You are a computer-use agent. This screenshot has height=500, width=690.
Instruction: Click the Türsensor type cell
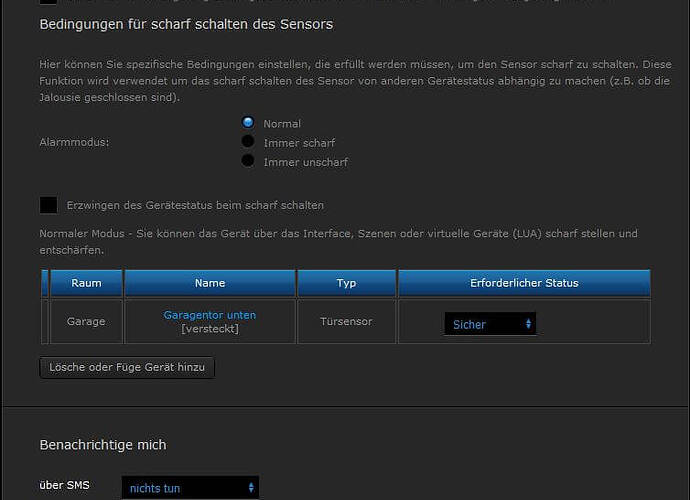[346, 321]
